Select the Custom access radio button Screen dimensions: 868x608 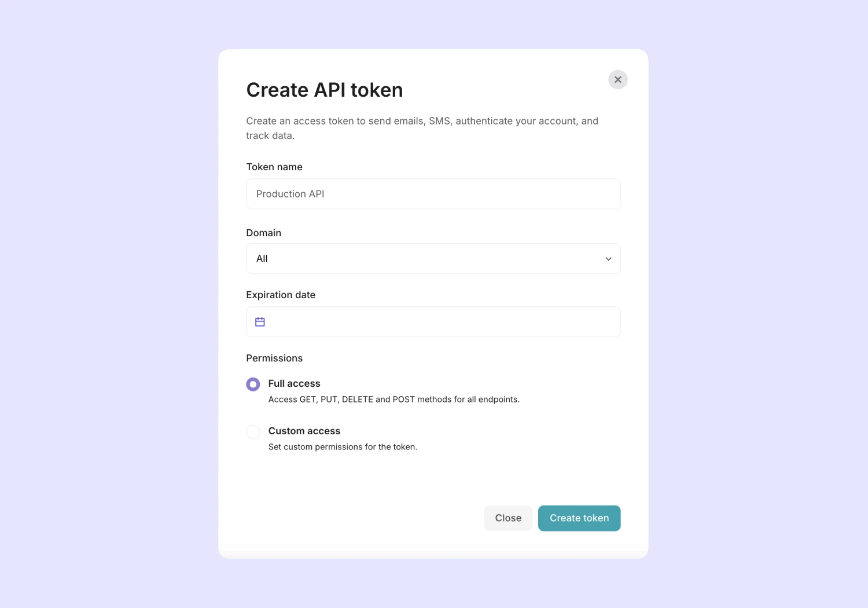coord(253,432)
